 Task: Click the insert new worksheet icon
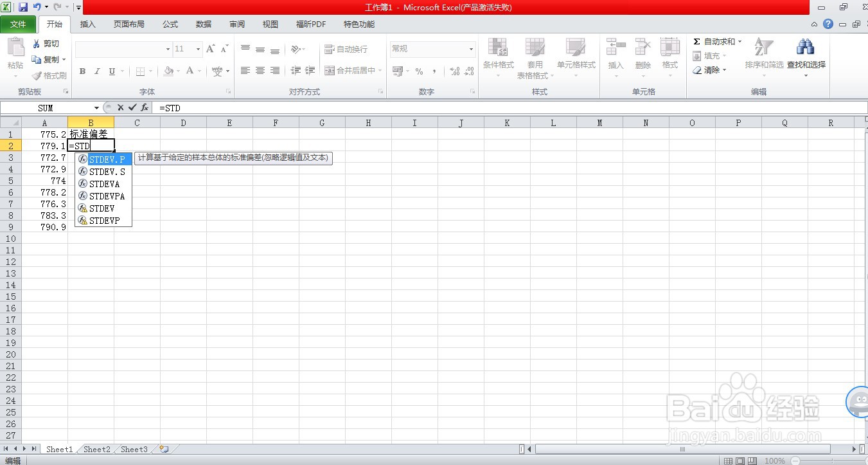tap(164, 450)
